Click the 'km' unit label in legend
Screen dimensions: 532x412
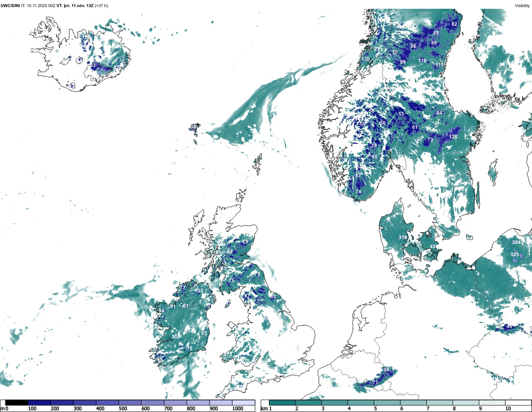point(264,409)
